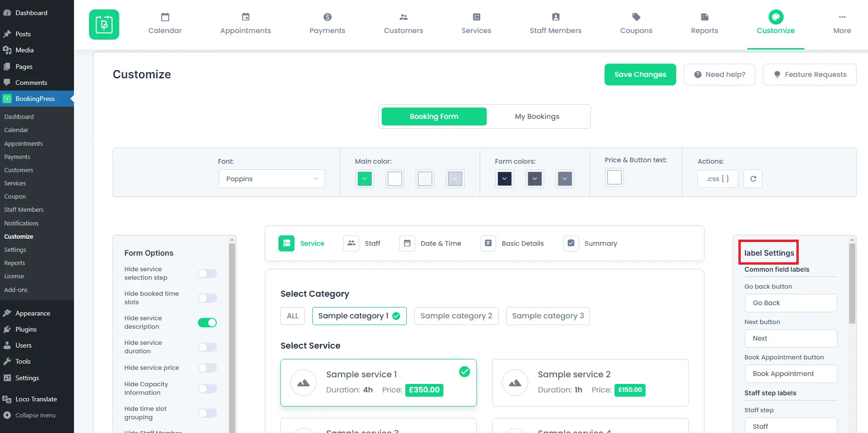Open the second form color picker
This screenshot has width=868, height=433.
click(x=534, y=179)
